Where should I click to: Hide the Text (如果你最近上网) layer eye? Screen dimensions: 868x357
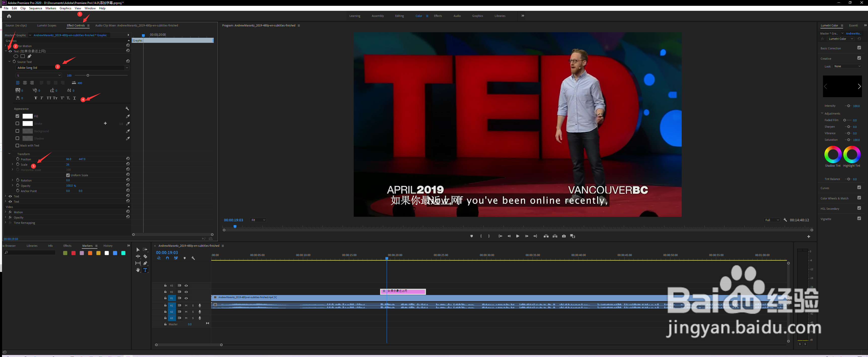[10, 51]
